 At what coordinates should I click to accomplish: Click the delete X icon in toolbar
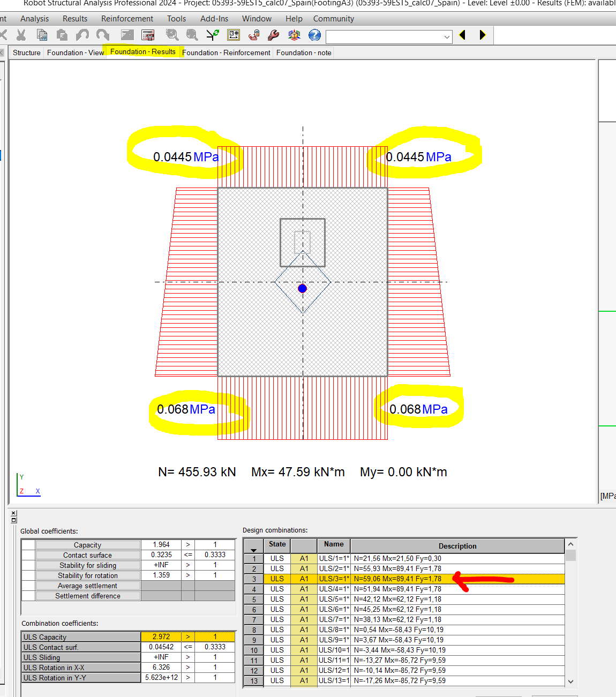(x=3, y=35)
